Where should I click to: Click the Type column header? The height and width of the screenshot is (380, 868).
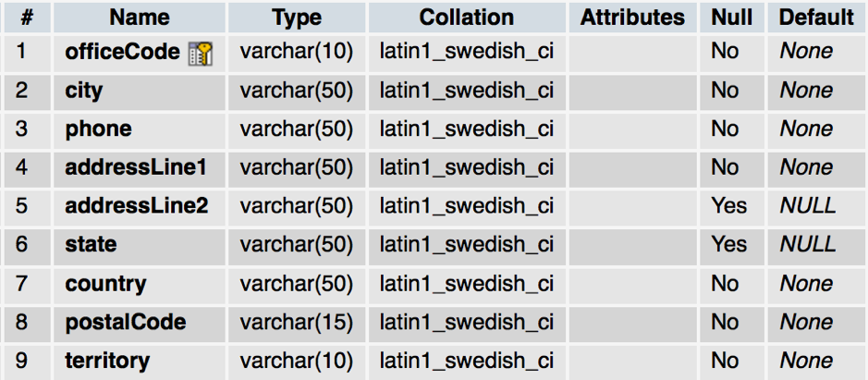297,17
